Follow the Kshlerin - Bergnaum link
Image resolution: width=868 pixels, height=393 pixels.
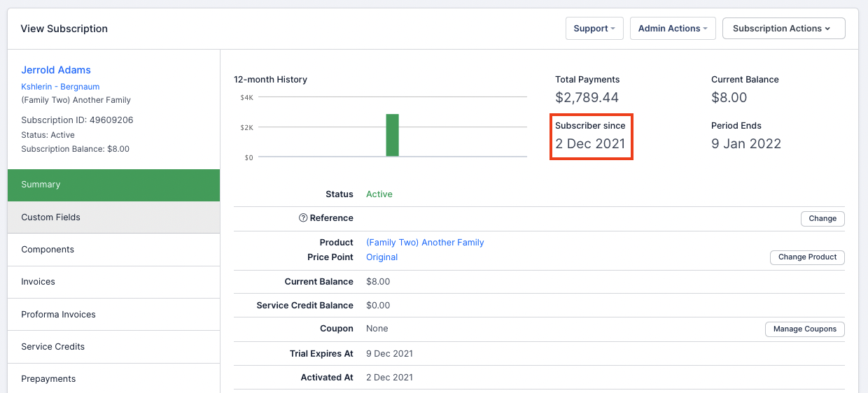(60, 87)
